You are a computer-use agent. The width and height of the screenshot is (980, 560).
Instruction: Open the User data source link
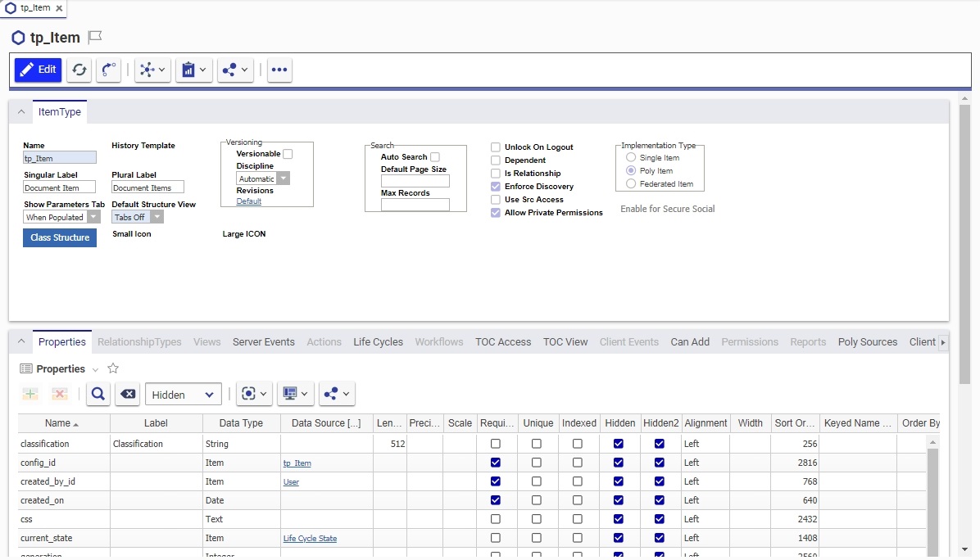[x=291, y=482]
